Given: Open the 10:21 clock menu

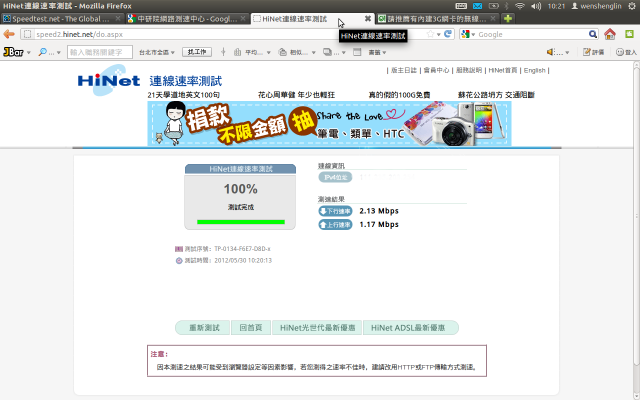Looking at the screenshot, I should 556,6.
